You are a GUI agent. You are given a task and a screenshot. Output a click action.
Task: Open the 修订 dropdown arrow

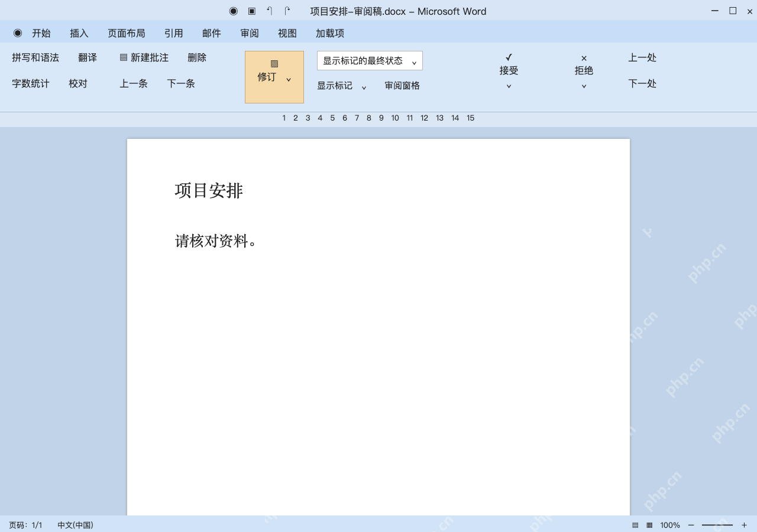coord(289,79)
